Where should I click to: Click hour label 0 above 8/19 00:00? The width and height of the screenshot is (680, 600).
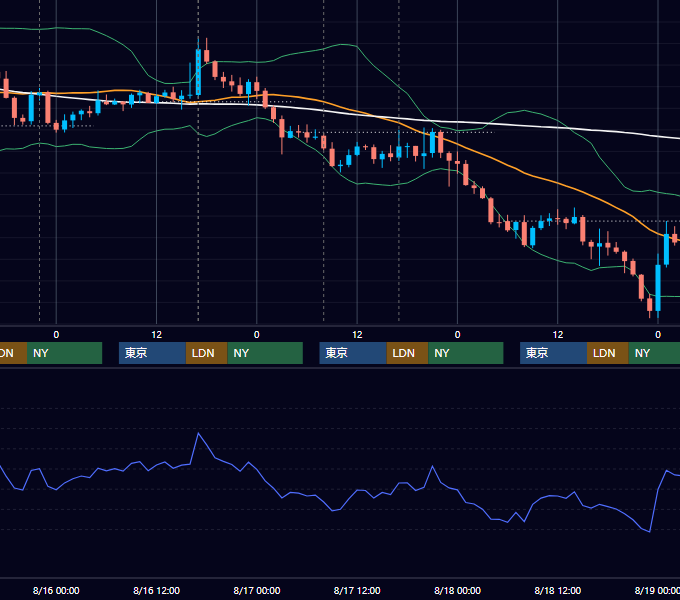pyautogui.click(x=658, y=335)
